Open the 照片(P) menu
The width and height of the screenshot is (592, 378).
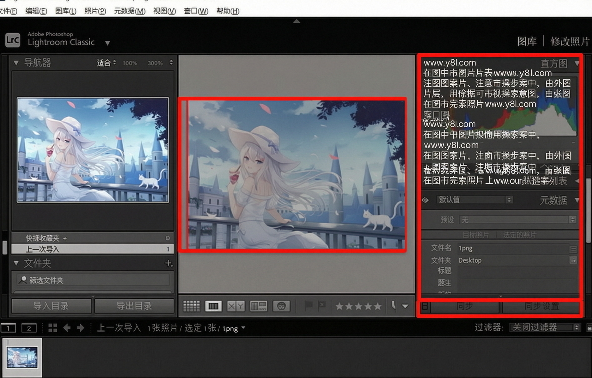[x=95, y=11]
